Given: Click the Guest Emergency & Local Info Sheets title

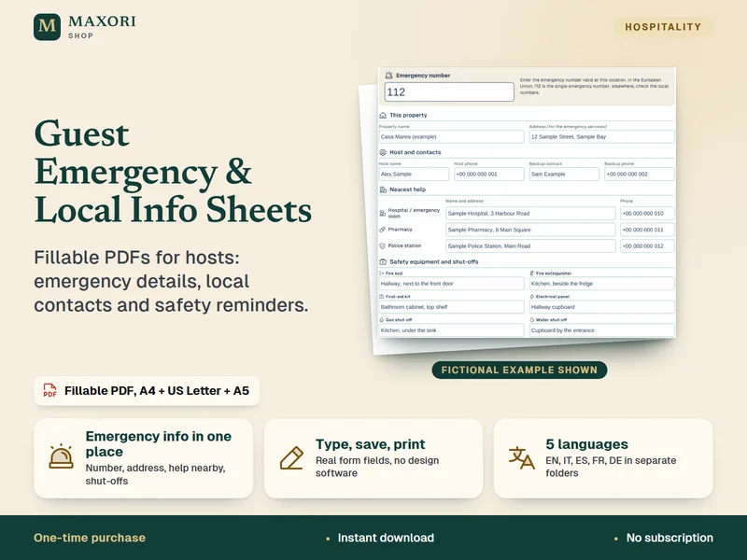Looking at the screenshot, I should 173,172.
